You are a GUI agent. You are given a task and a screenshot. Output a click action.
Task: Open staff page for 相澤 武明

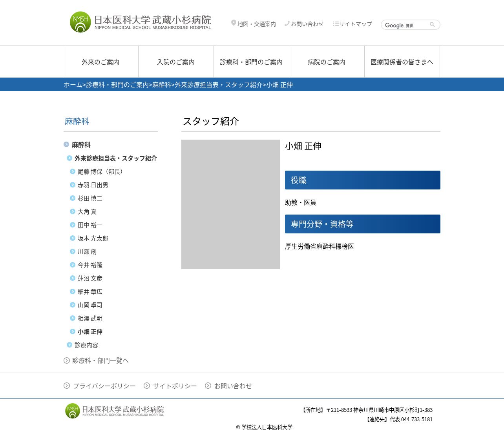tap(90, 318)
